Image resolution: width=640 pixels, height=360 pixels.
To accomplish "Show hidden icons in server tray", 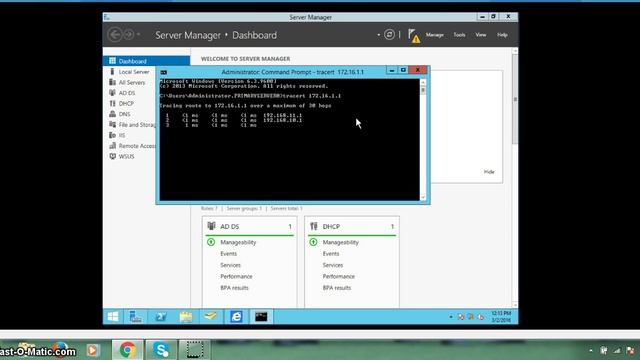I will 451,317.
